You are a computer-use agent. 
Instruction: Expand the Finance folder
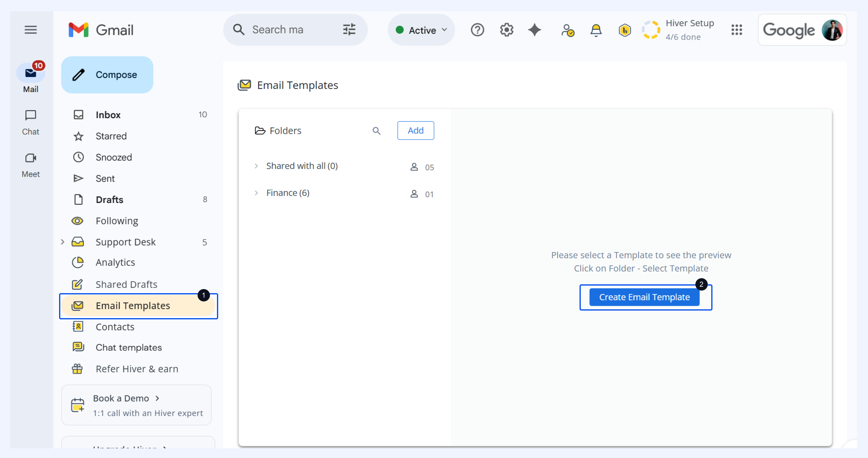pyautogui.click(x=256, y=193)
